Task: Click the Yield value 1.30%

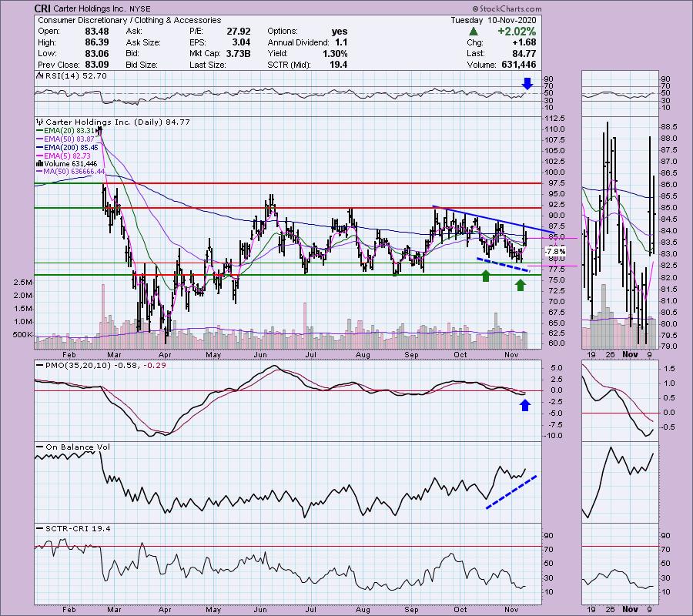Action: (335, 53)
